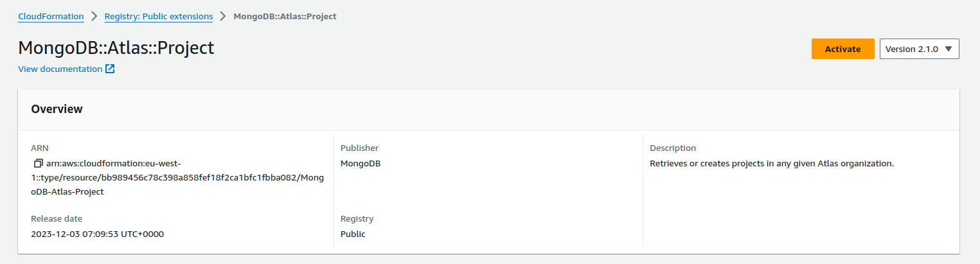
Task: Click the MongoDB::Atlas::Project page heading
Action: click(x=116, y=48)
